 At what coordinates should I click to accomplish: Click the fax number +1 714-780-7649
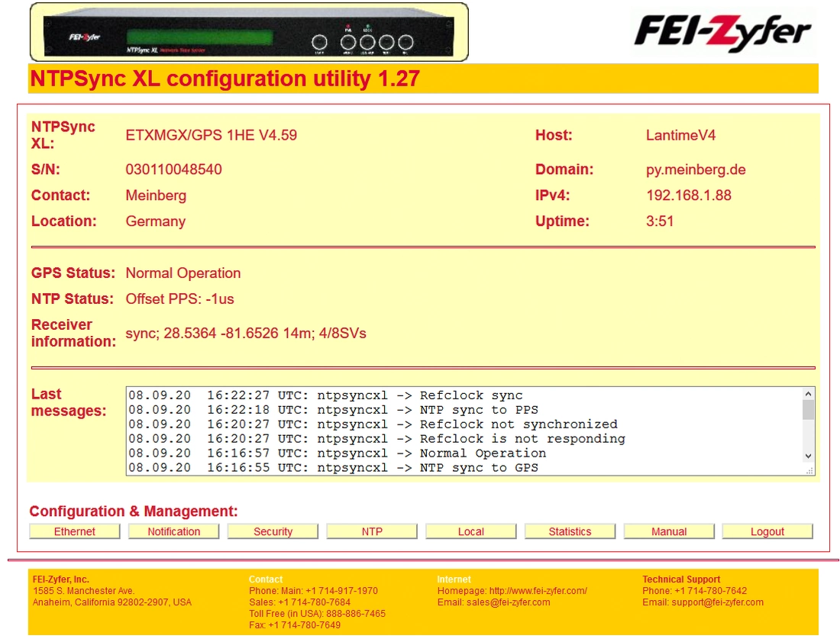(304, 624)
